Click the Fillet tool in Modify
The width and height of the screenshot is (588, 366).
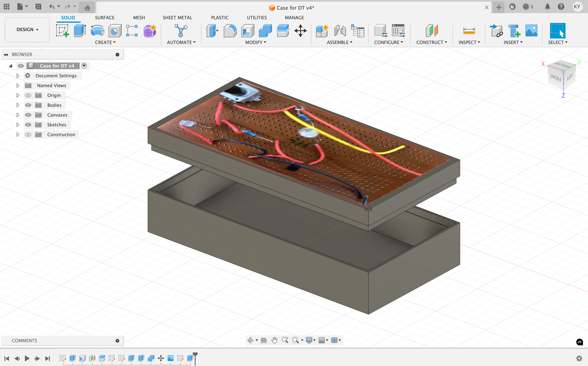point(230,31)
